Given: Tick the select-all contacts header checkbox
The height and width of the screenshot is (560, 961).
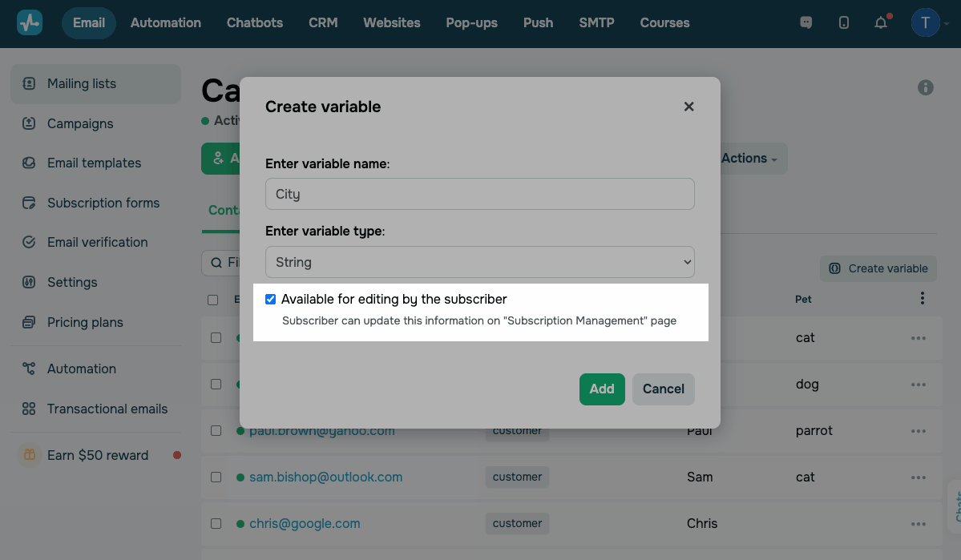Looking at the screenshot, I should 213,300.
